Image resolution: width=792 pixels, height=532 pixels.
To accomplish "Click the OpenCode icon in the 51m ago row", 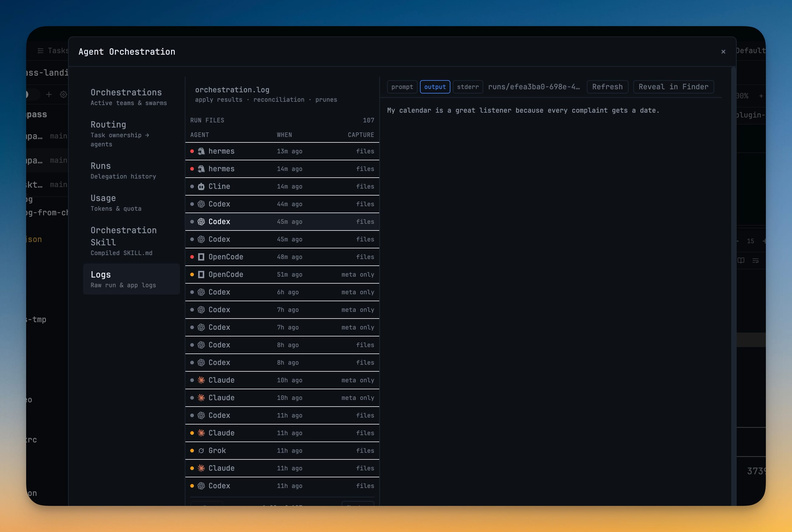I will (201, 275).
